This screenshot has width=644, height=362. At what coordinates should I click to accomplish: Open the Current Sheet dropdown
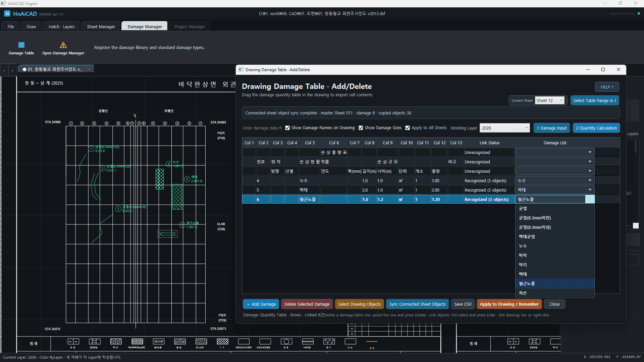point(549,100)
